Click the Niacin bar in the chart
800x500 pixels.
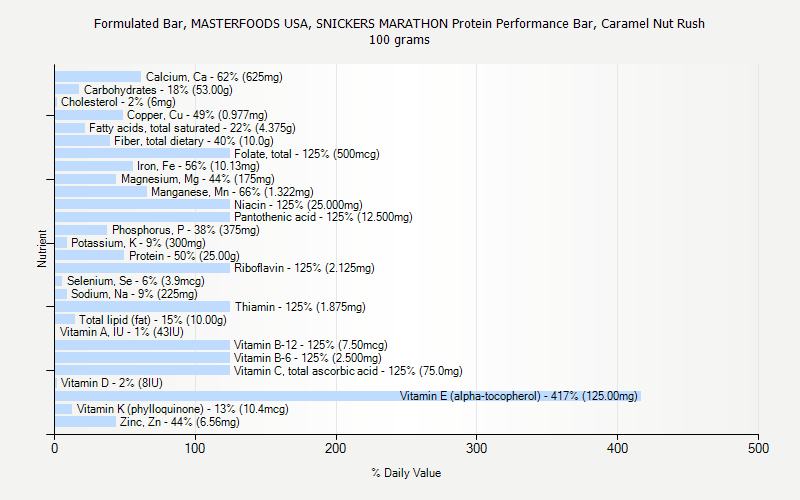(142, 205)
